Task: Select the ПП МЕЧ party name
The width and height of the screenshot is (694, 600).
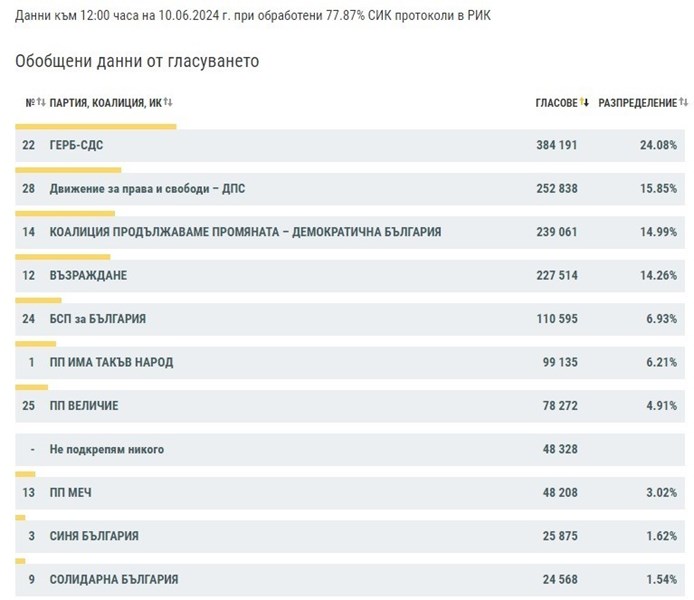Action: (x=71, y=493)
